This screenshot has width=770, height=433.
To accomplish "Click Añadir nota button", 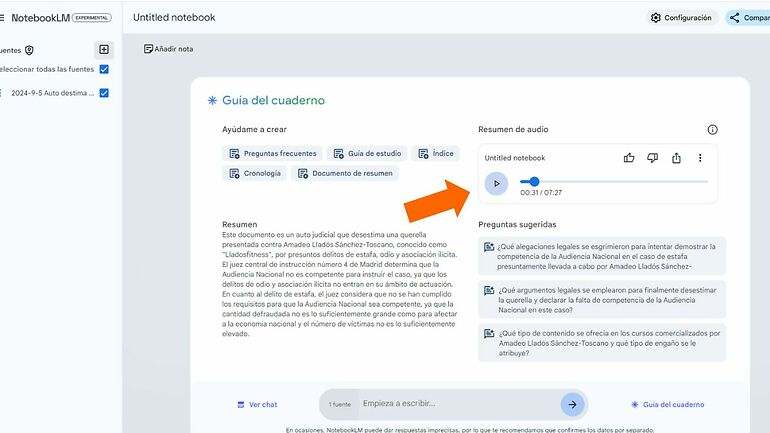I will click(x=168, y=49).
